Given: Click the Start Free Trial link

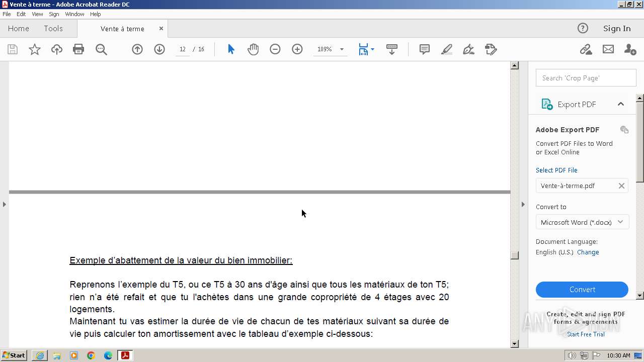Looking at the screenshot, I should pos(586,334).
